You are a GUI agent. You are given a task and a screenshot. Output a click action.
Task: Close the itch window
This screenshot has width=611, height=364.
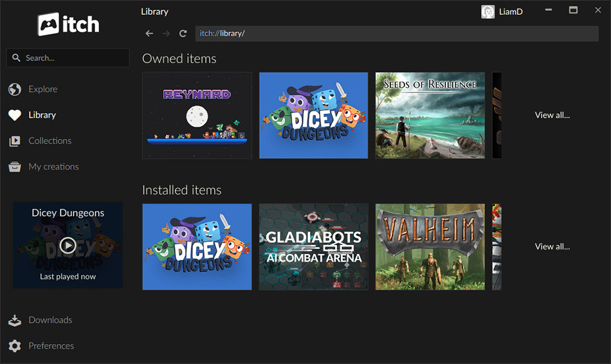pos(597,10)
